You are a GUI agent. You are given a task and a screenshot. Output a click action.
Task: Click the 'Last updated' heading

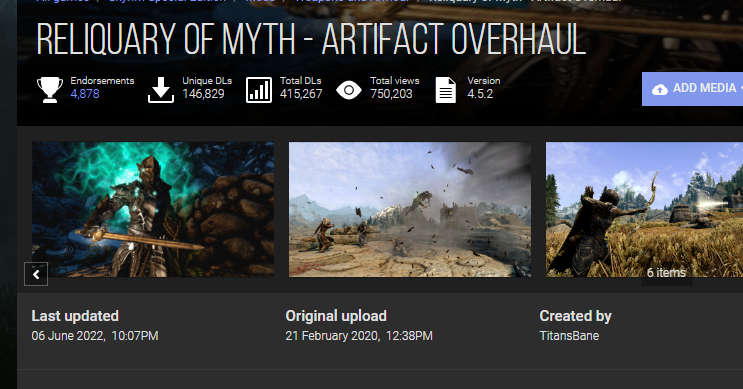click(x=75, y=316)
